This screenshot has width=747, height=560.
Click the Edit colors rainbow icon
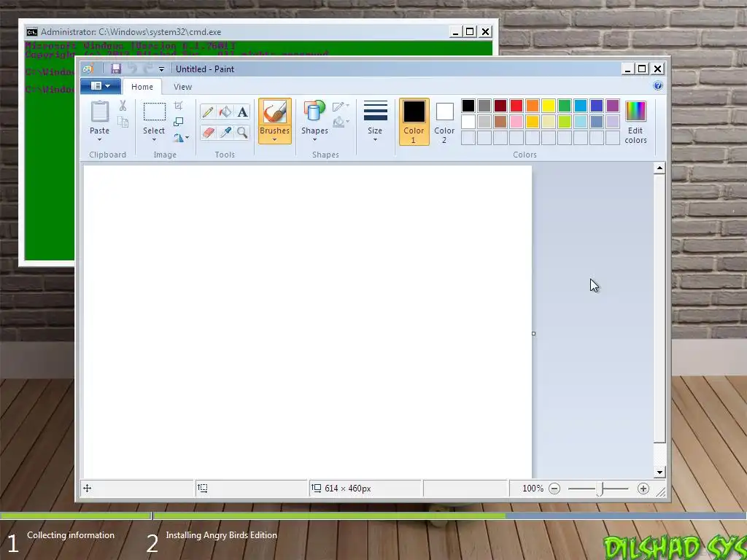[x=635, y=112]
